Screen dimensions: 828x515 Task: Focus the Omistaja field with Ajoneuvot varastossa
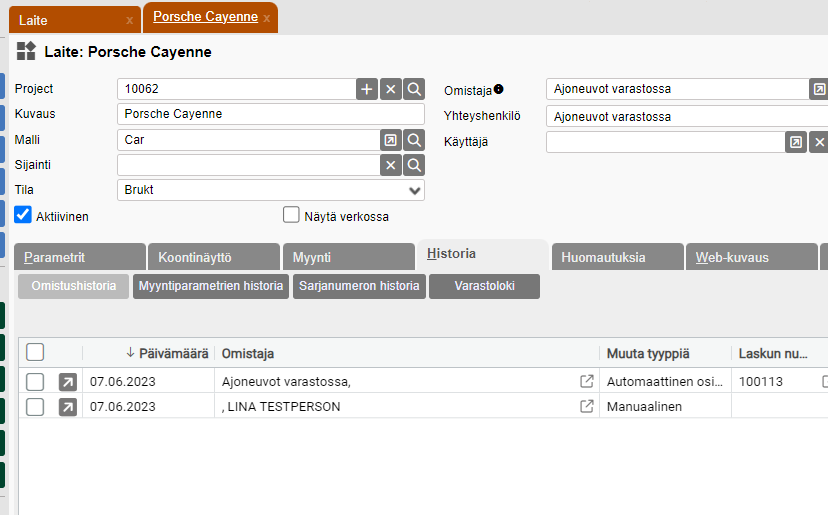coord(678,89)
